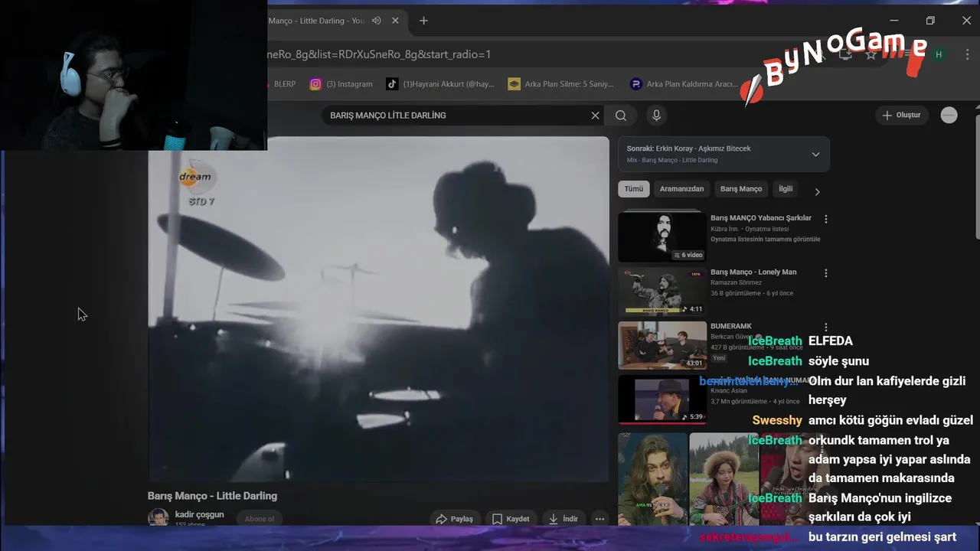Open the Instagram bookmark
Viewport: 980px width, 551px height.
coord(341,84)
